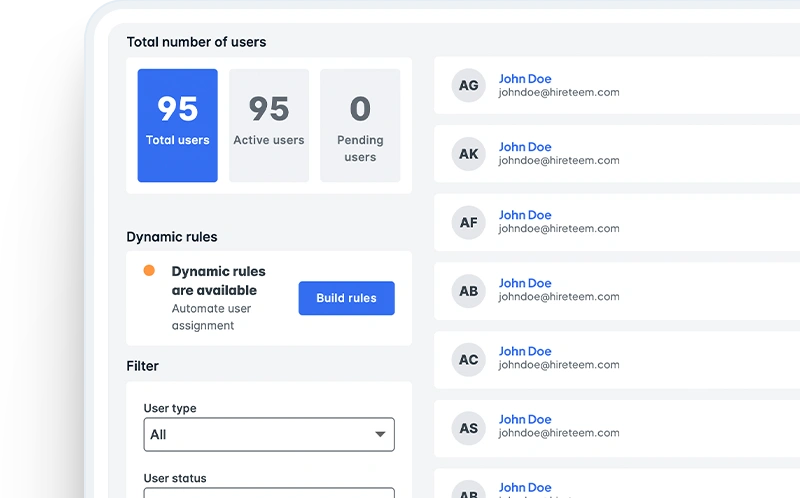
Task: Select the Total users tile
Action: point(177,125)
